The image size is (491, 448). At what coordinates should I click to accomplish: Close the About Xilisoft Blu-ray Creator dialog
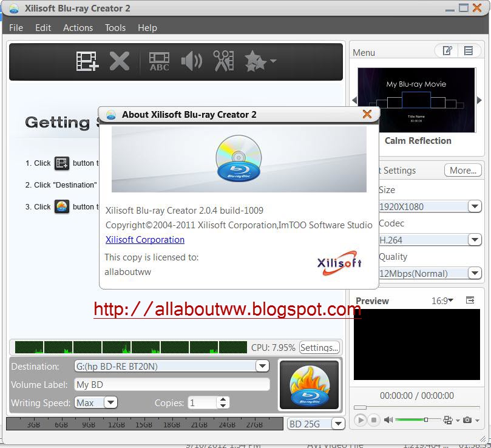tap(367, 114)
